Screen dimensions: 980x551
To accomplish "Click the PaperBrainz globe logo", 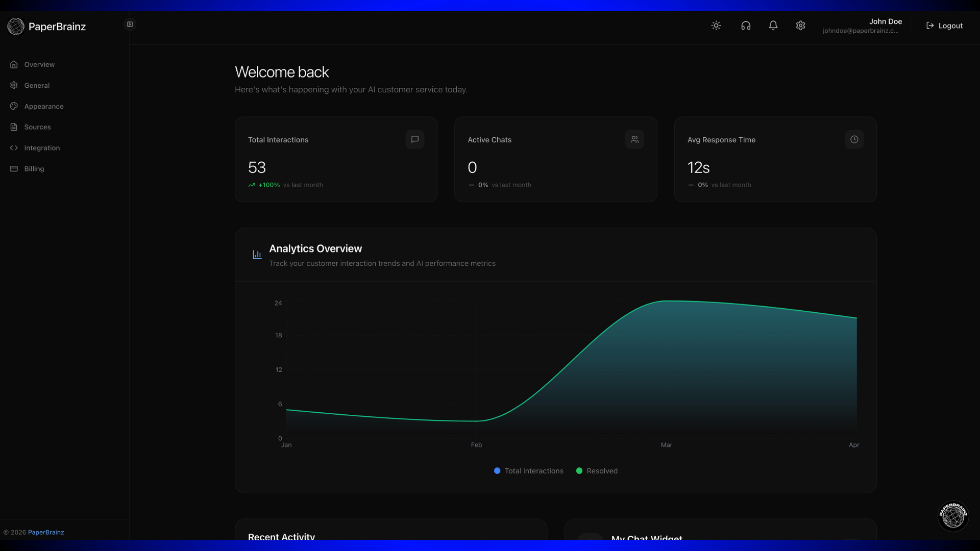I will click(x=16, y=26).
